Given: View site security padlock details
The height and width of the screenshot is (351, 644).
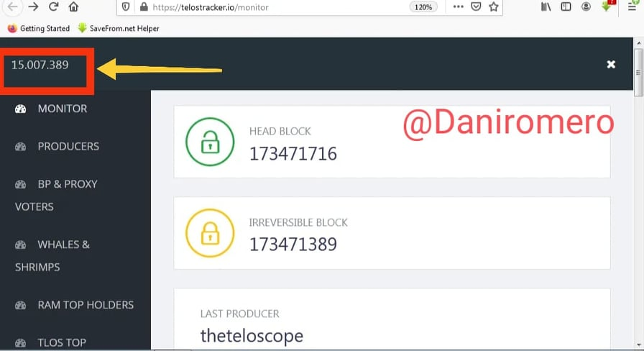Looking at the screenshot, I should 144,7.
